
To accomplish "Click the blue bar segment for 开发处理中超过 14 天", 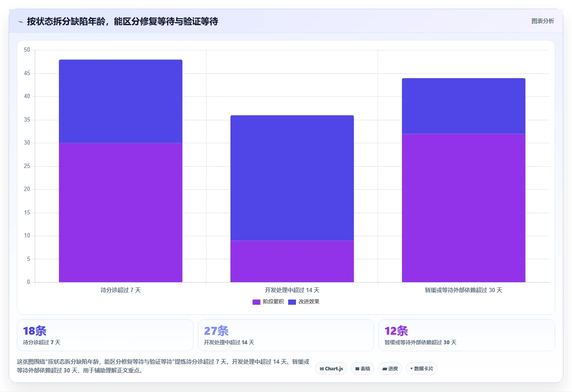I will coord(292,178).
